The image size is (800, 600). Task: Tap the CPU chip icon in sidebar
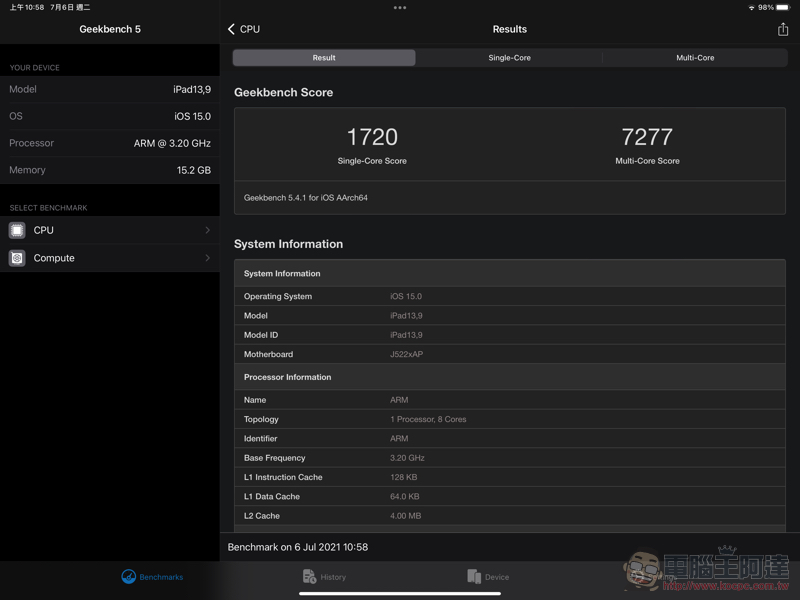[17, 230]
